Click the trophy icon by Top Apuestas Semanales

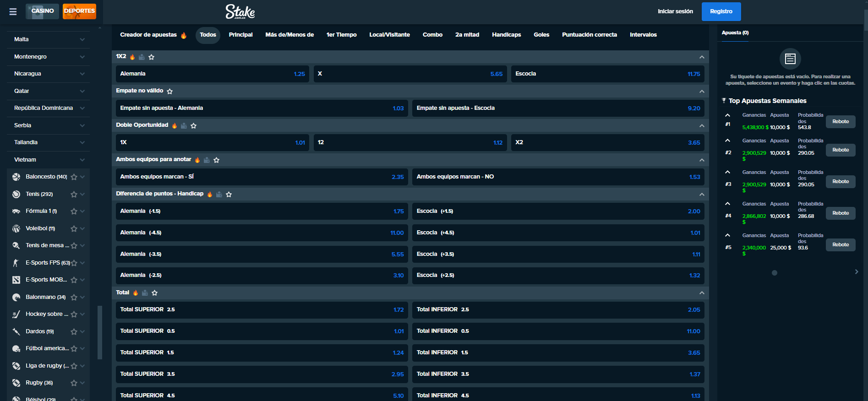(724, 100)
